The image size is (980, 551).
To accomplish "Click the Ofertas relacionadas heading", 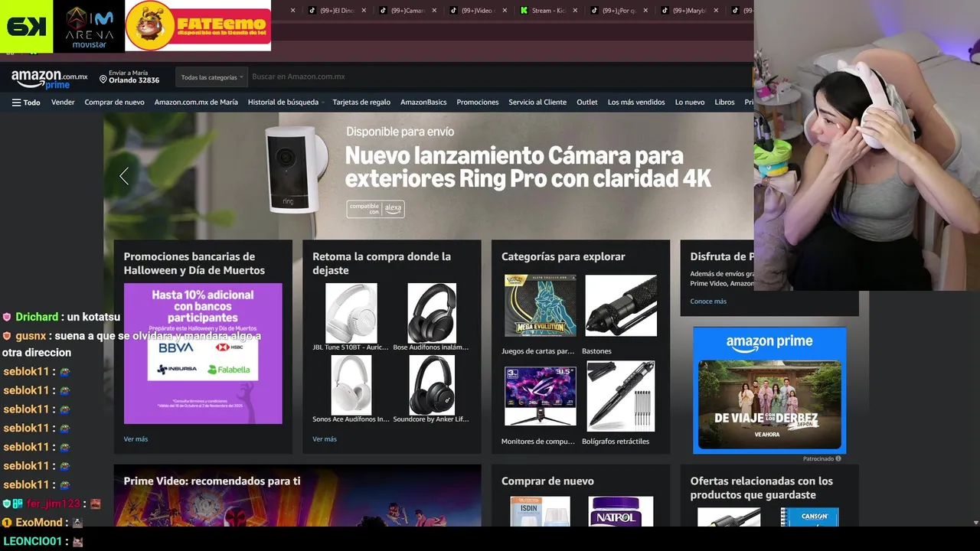I will [762, 488].
